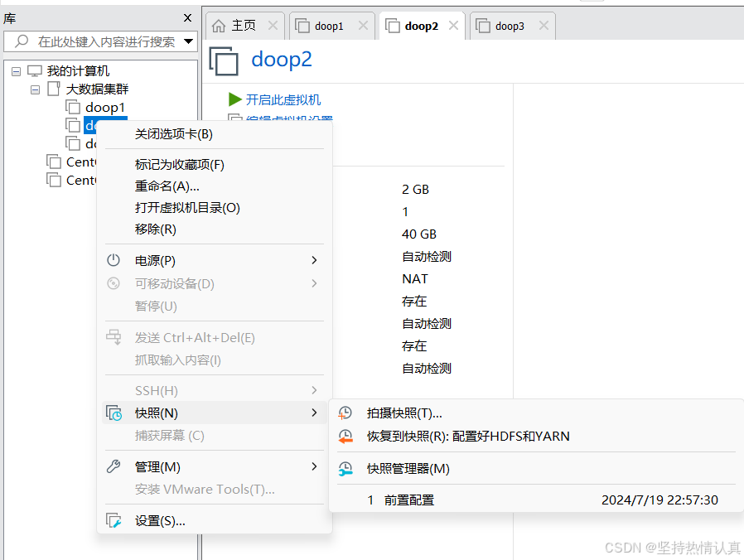
Task: Click the settings icon beside 设置(S)
Action: [114, 520]
